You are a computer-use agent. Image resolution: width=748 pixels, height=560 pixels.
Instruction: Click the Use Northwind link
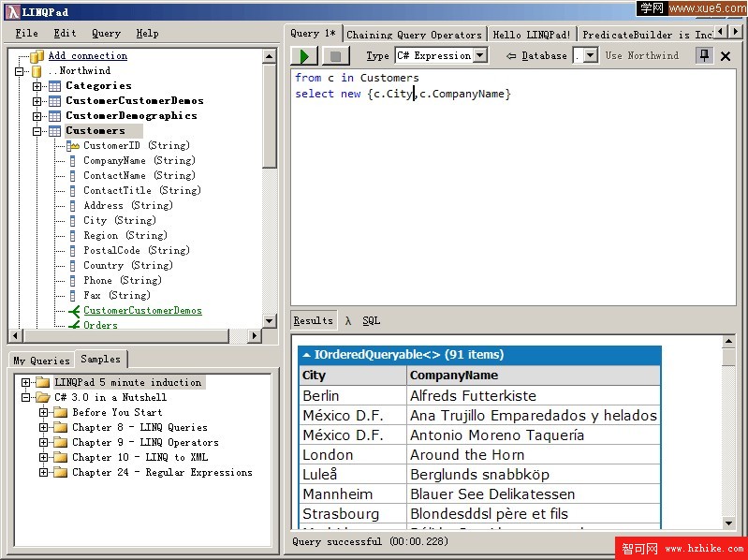[641, 56]
